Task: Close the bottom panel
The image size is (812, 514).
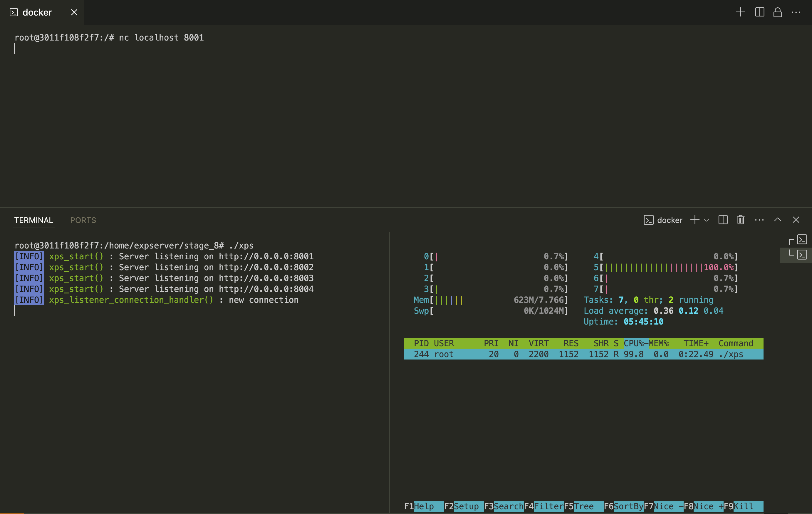Action: 796,220
